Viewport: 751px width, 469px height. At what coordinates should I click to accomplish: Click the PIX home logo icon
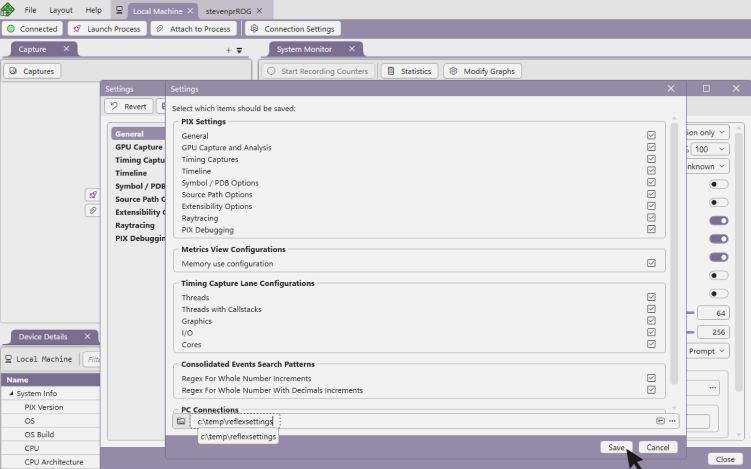(8, 9)
